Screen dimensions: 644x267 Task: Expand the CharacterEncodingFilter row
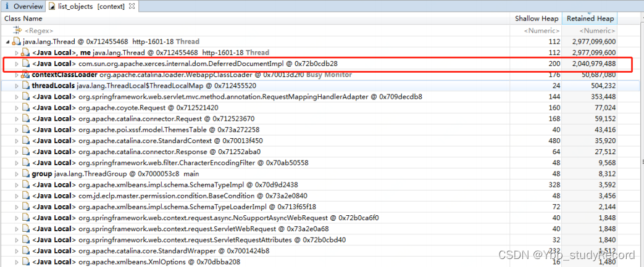click(x=17, y=163)
